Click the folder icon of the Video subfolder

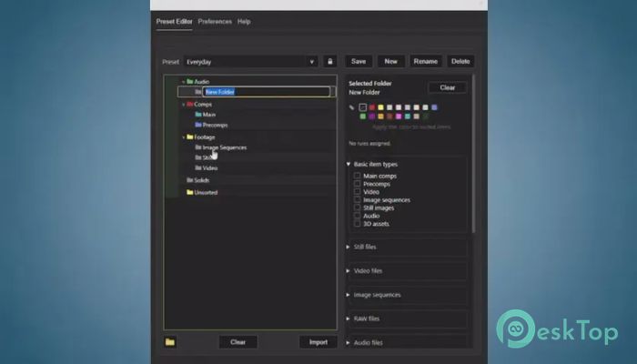click(x=198, y=167)
